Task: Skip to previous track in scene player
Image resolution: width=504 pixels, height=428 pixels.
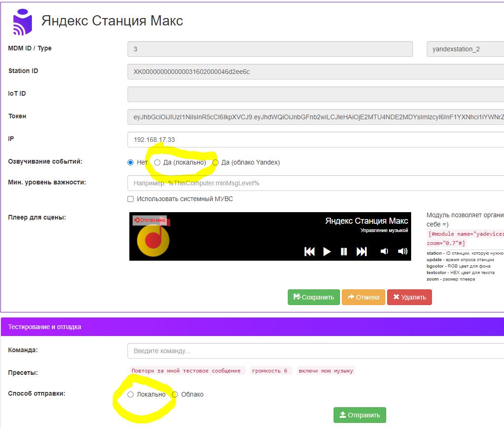Action: pyautogui.click(x=310, y=251)
